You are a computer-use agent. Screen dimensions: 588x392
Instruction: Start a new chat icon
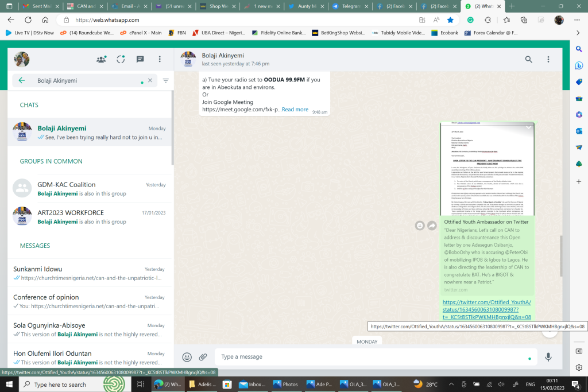[x=140, y=59]
